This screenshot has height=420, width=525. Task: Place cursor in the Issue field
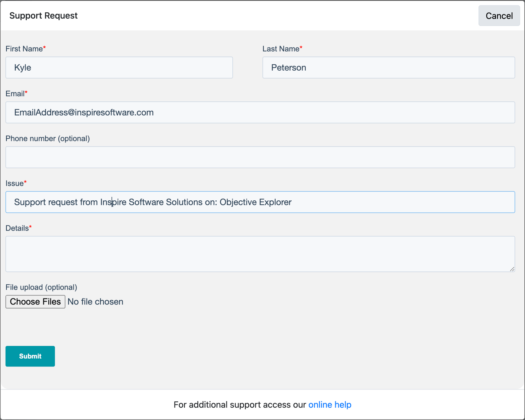pos(260,202)
